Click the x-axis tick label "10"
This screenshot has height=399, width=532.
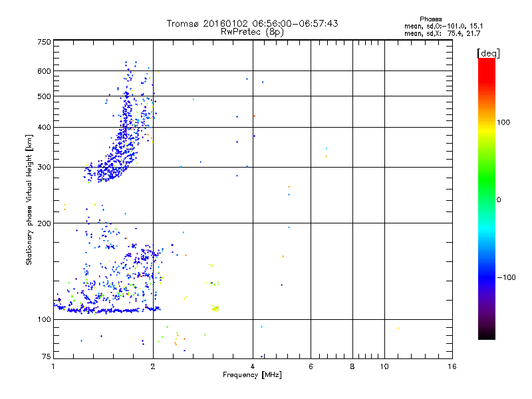point(384,366)
